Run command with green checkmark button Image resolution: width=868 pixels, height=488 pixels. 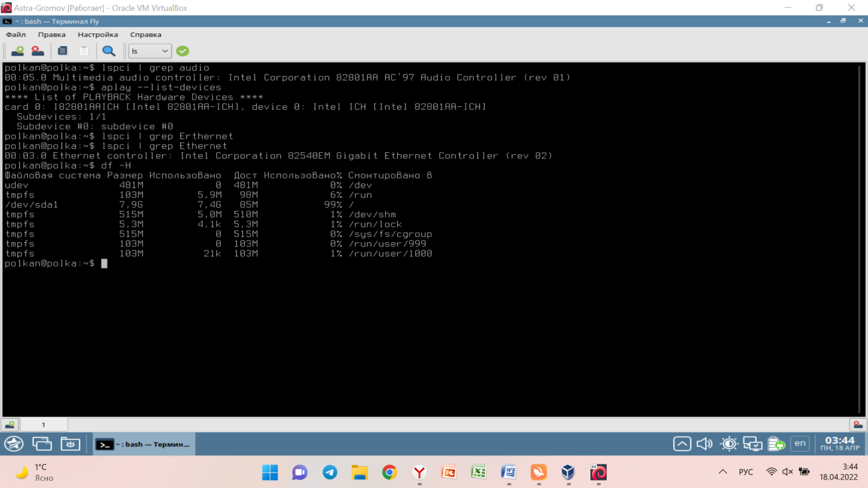pos(182,51)
